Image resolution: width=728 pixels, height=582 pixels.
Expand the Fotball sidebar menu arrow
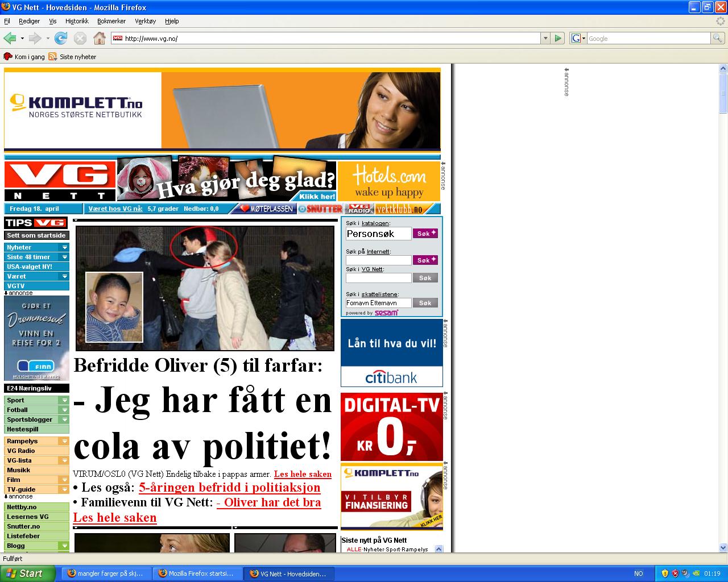[65, 410]
